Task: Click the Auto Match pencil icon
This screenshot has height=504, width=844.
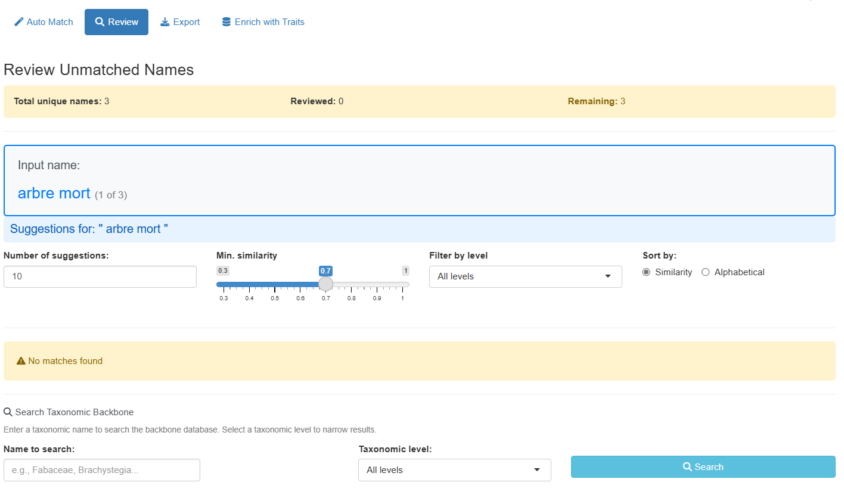Action: coord(19,22)
